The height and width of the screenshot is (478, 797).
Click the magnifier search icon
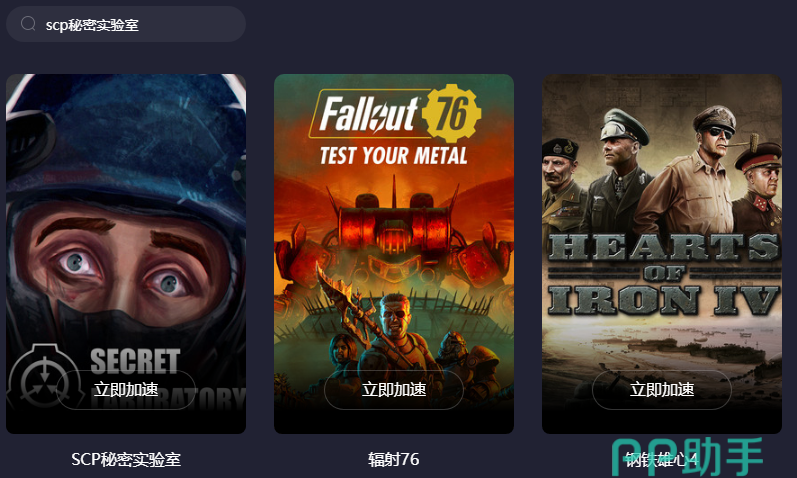(x=28, y=23)
